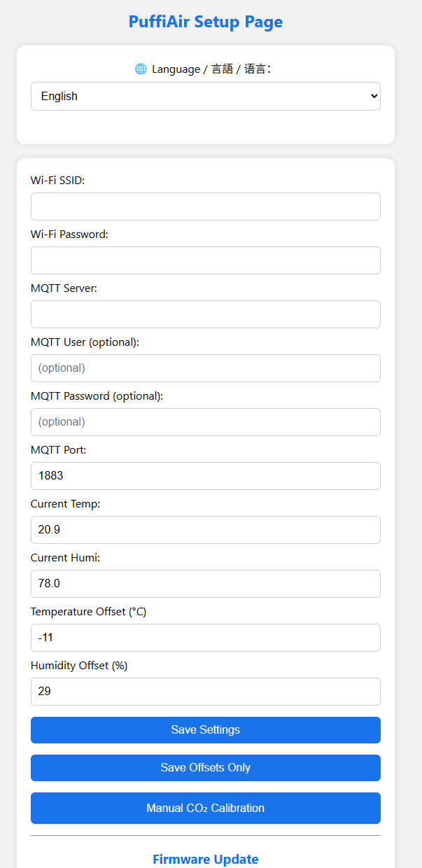The width and height of the screenshot is (422, 868).
Task: Focus the Temperature Offset field
Action: 206,638
